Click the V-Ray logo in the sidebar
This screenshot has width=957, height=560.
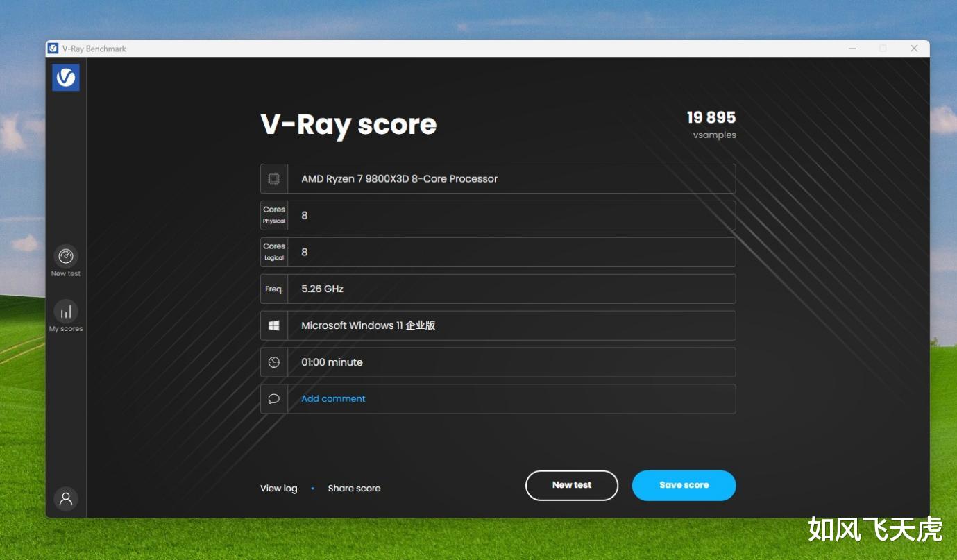tap(66, 78)
